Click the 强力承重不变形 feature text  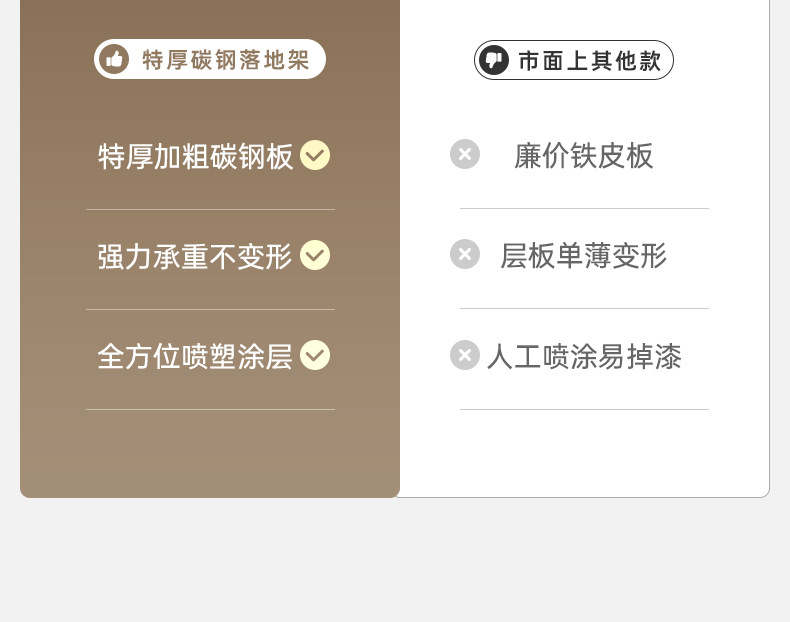pos(195,256)
